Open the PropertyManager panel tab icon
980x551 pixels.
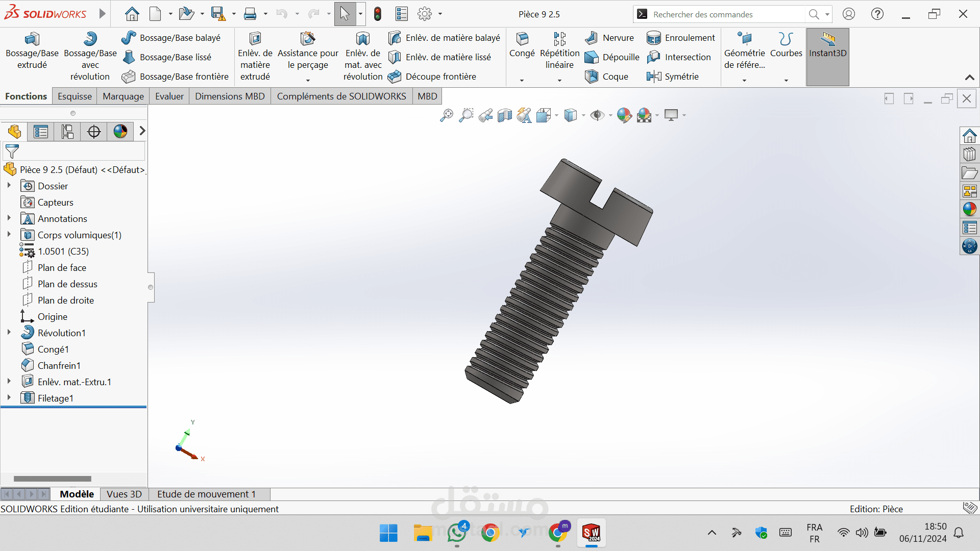click(x=41, y=132)
